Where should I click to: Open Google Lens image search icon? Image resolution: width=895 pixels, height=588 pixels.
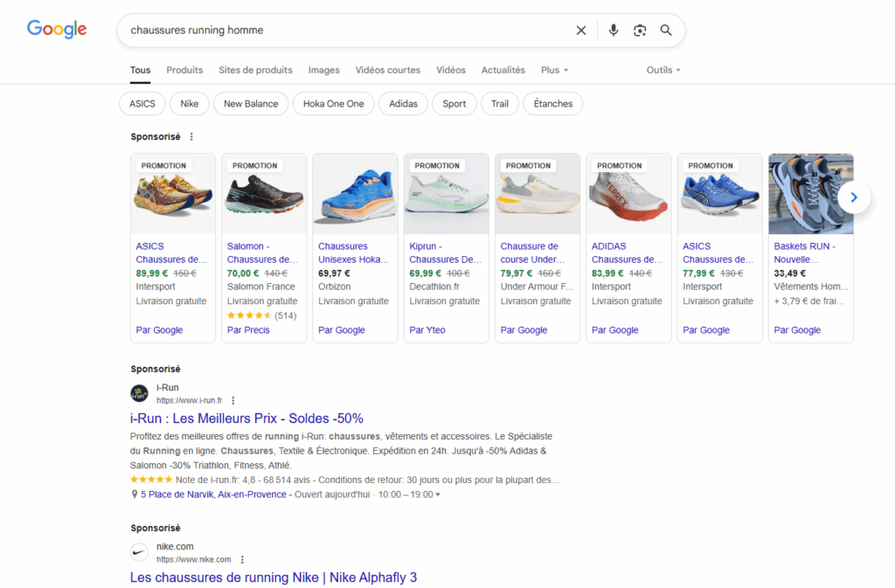pyautogui.click(x=640, y=31)
